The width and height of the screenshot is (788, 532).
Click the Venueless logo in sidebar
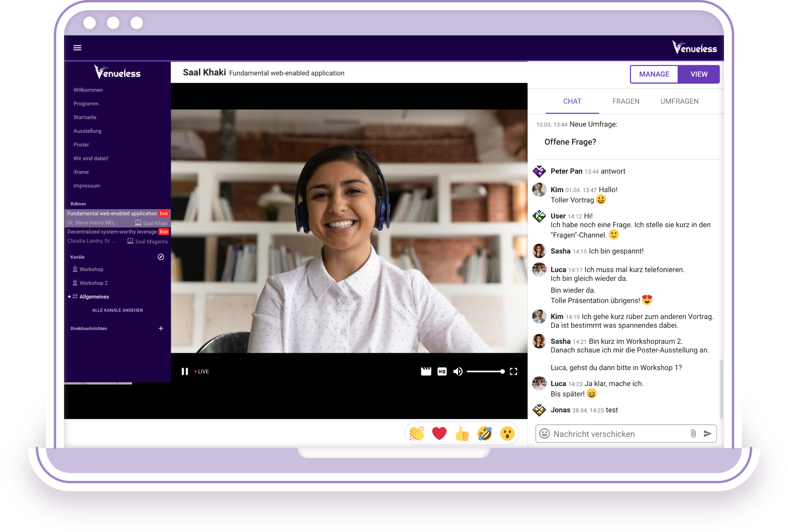point(117,72)
